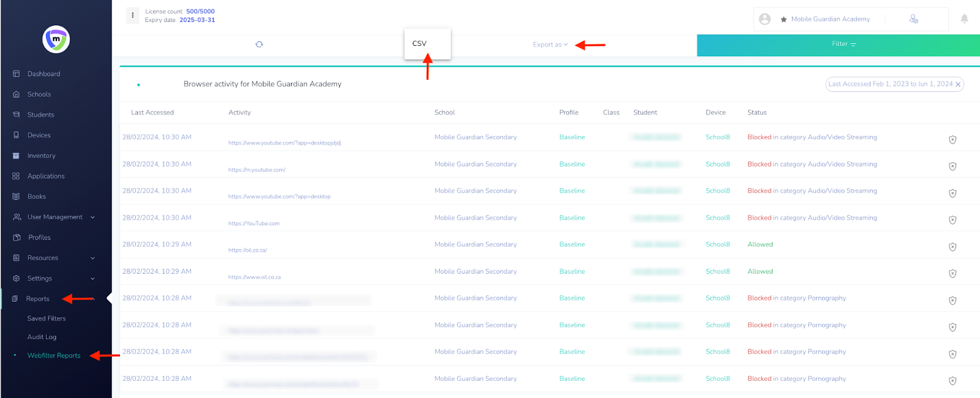
Task: Sort by the Last Accessed column header
Action: (153, 113)
